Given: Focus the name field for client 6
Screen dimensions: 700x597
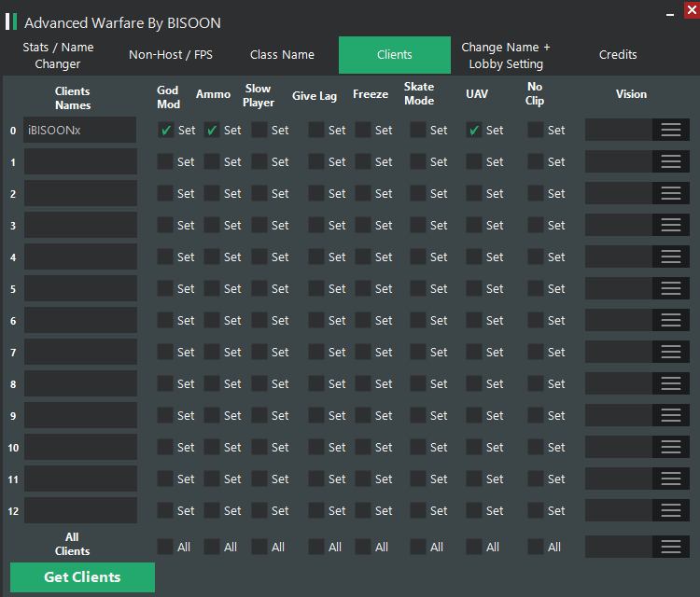Looking at the screenshot, I should click(80, 320).
